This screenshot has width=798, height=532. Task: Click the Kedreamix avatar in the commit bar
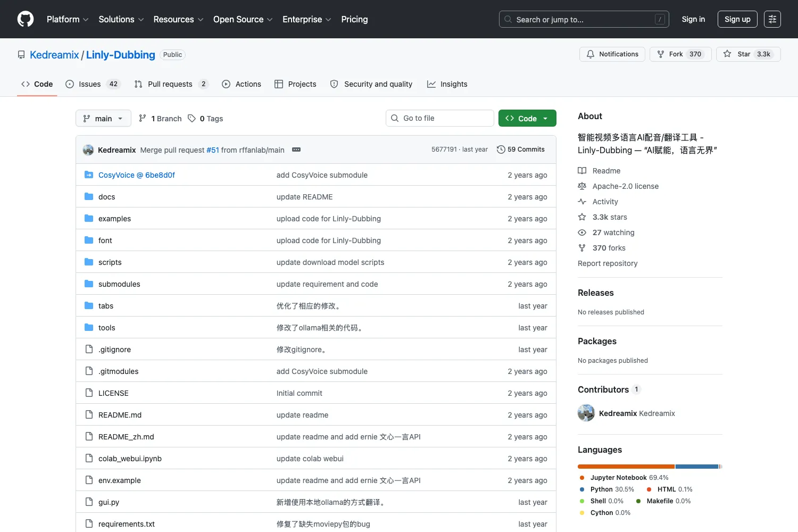point(88,150)
